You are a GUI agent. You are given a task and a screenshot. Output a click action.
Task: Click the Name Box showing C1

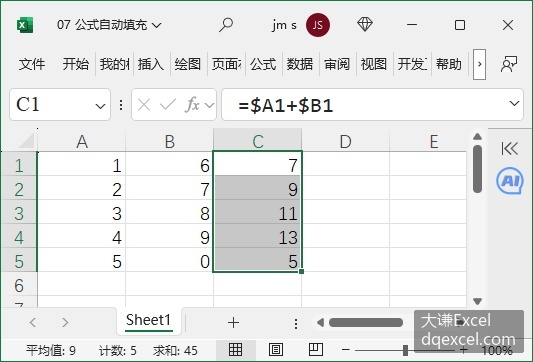tap(60, 105)
